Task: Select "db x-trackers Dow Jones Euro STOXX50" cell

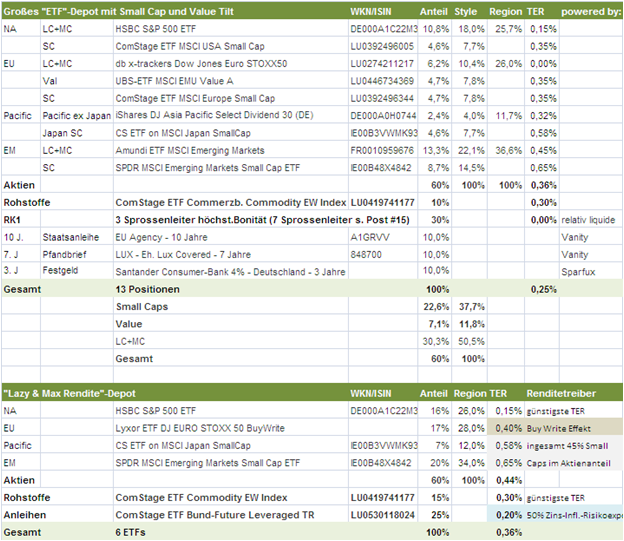Action: click(x=231, y=64)
